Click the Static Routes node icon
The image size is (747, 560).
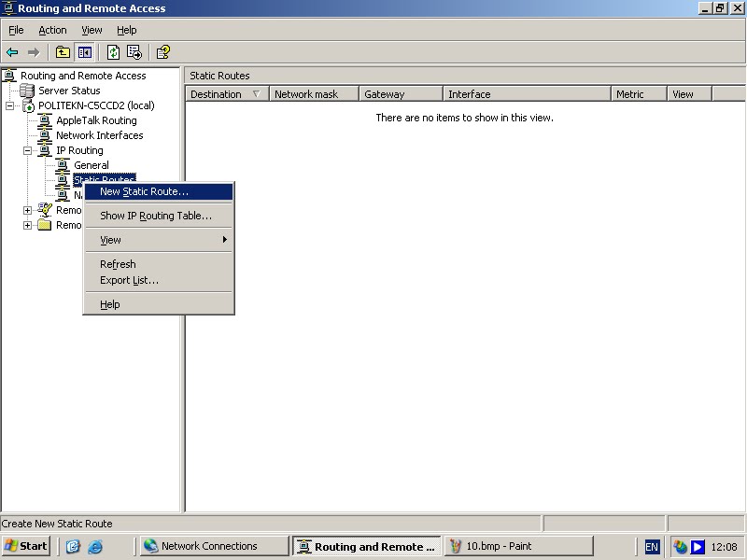pos(63,180)
